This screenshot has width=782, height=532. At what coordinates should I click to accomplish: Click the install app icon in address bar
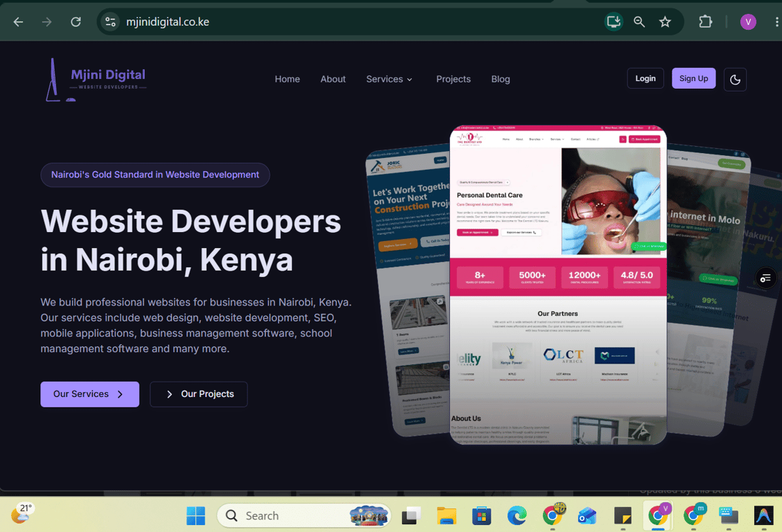click(614, 22)
